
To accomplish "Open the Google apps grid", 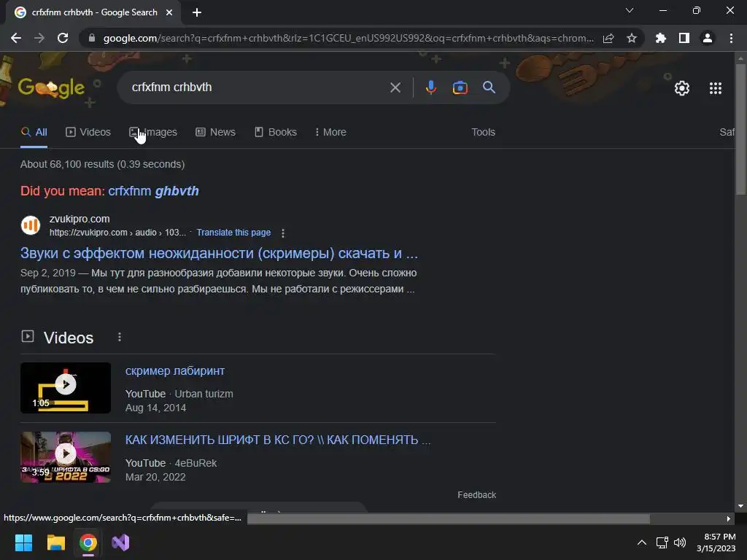I will click(x=715, y=88).
